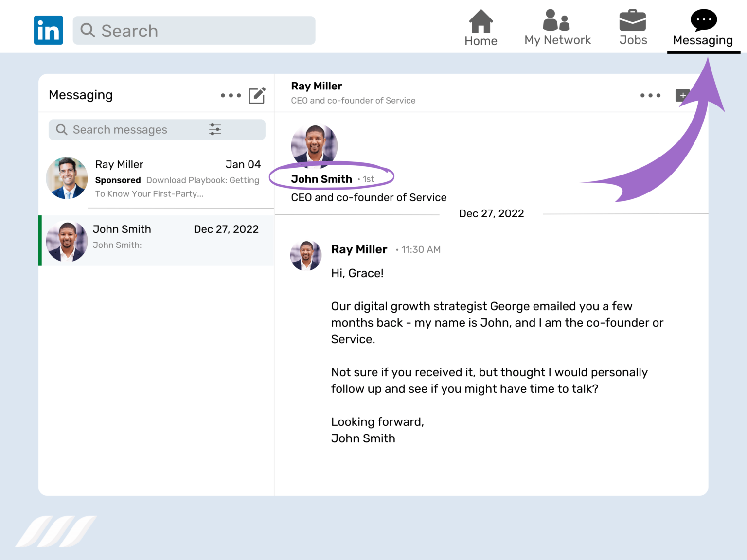Image resolution: width=747 pixels, height=560 pixels.
Task: Select the Home icon in the navigation bar
Action: click(x=480, y=21)
